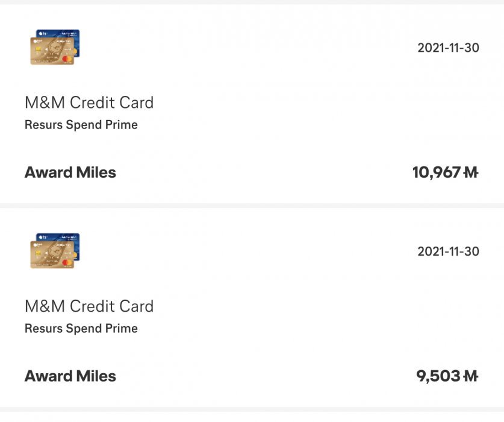Click the Mastercard logo on the bottom entry's gold card
Screen dimensions: 504x422
click(67, 263)
